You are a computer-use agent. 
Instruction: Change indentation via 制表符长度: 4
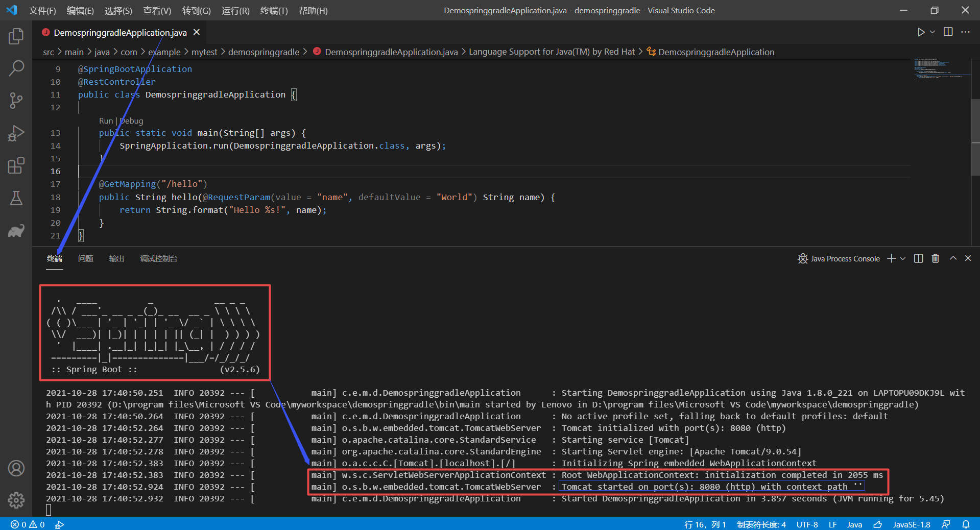pos(761,524)
